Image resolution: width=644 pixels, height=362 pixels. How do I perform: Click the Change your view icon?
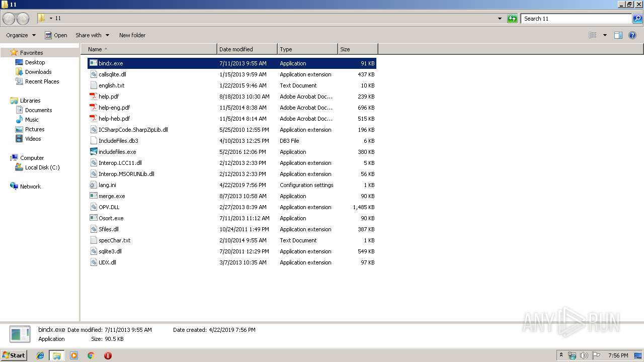click(x=593, y=35)
